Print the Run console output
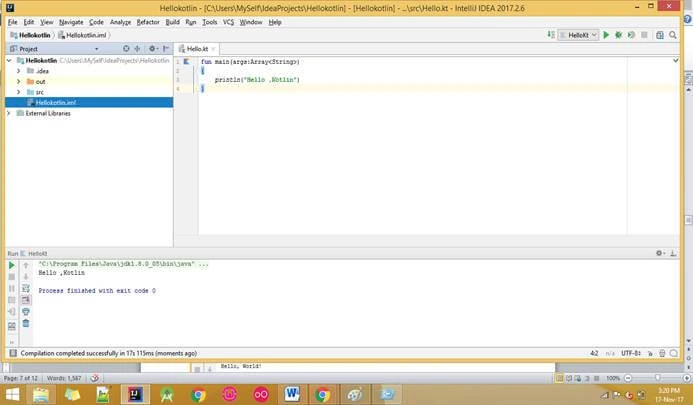This screenshot has width=693, height=405. [26, 312]
